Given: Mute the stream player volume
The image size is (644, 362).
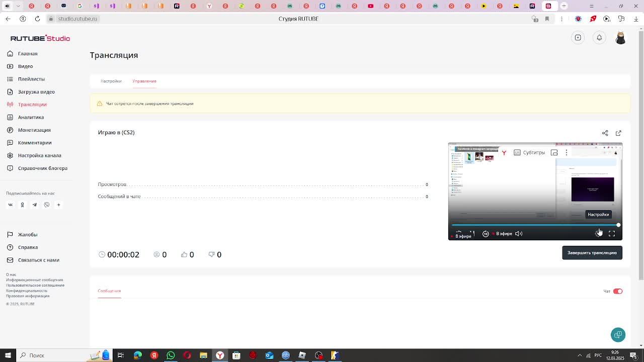Looking at the screenshot, I should tap(519, 233).
